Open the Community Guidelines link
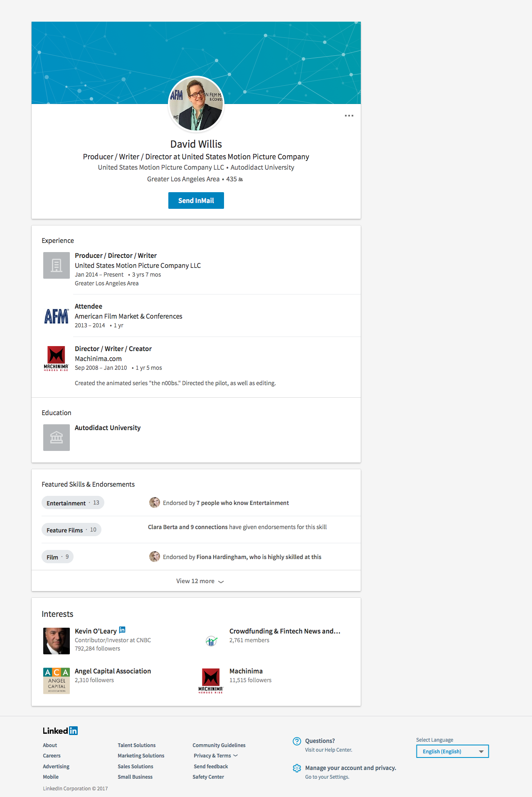This screenshot has width=532, height=797. tap(219, 745)
